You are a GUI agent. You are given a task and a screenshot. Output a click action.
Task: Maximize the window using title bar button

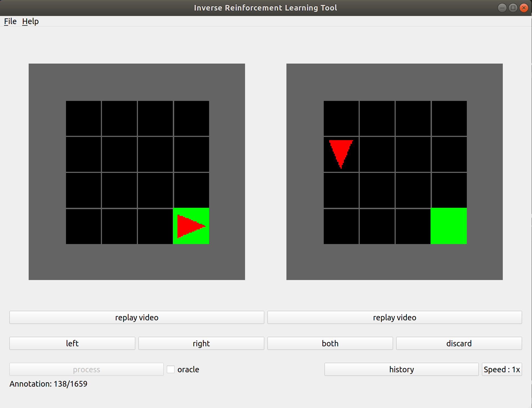pyautogui.click(x=513, y=8)
